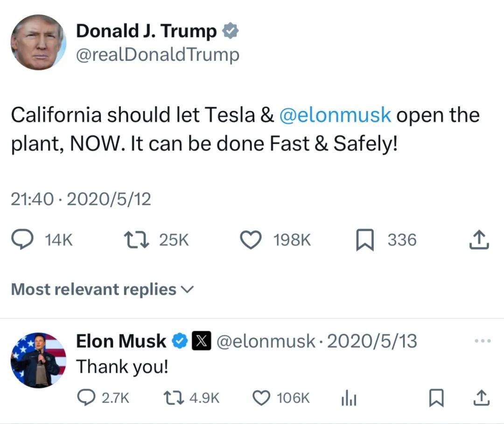Share Elon Musk's reply
This screenshot has width=504, height=424.
click(482, 398)
